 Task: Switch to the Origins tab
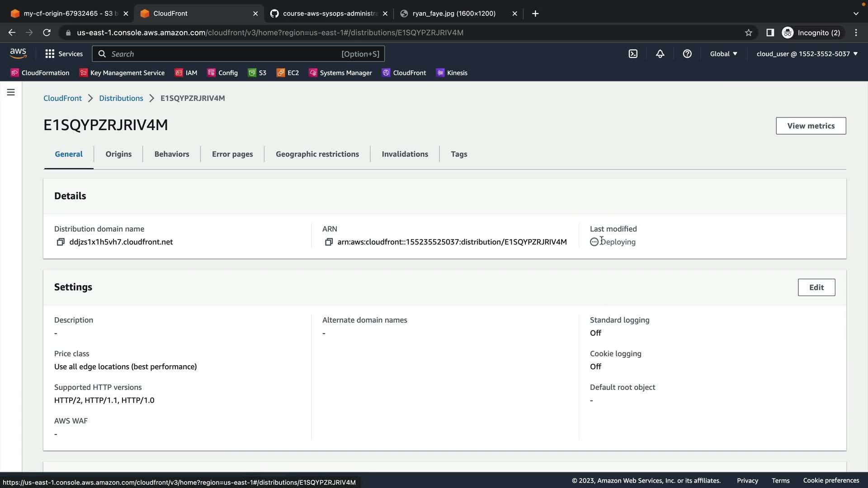(118, 154)
